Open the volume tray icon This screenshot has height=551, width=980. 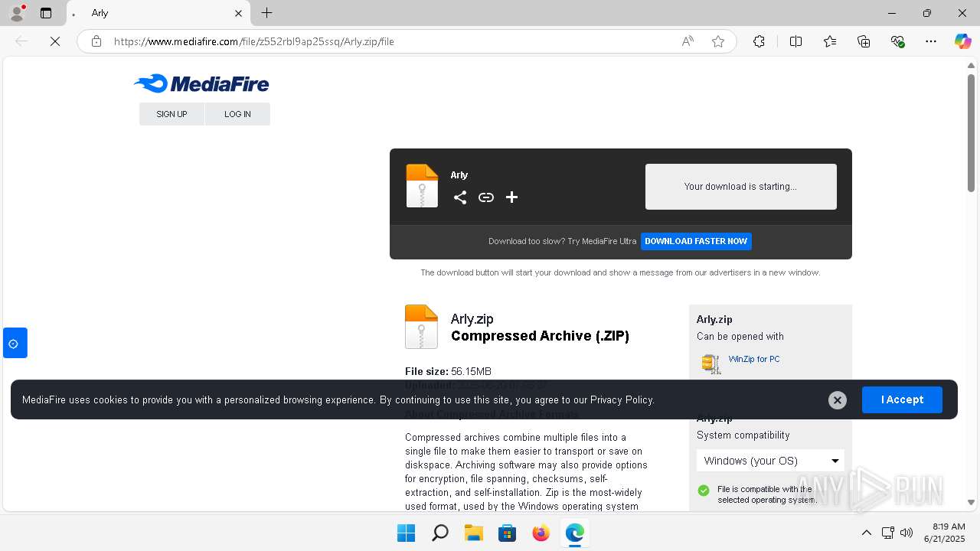(x=906, y=533)
